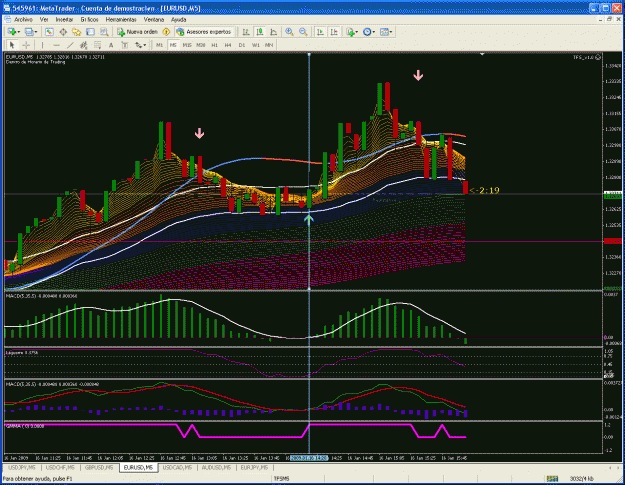Viewport: 625px width, 485px height.
Task: Open the Gráficos menu
Action: pyautogui.click(x=89, y=19)
